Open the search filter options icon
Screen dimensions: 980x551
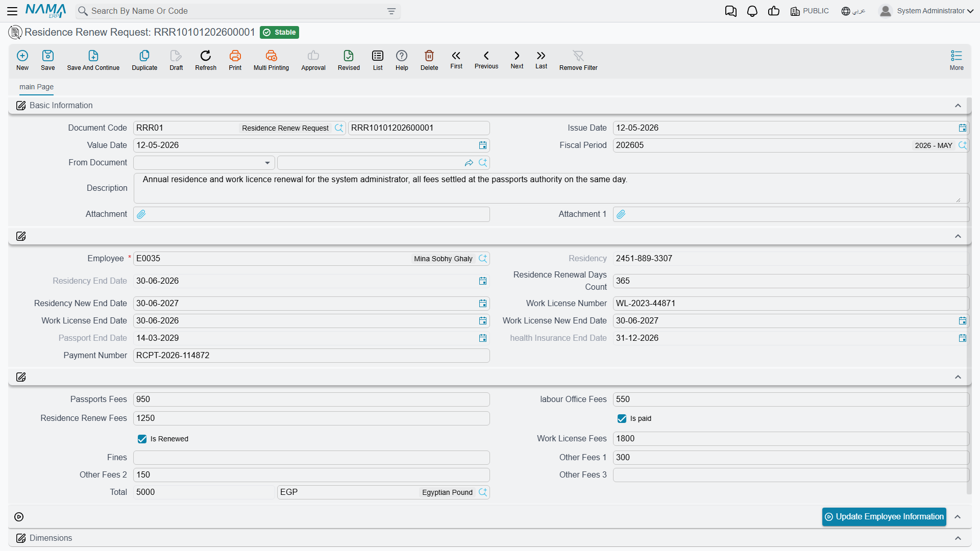click(391, 11)
